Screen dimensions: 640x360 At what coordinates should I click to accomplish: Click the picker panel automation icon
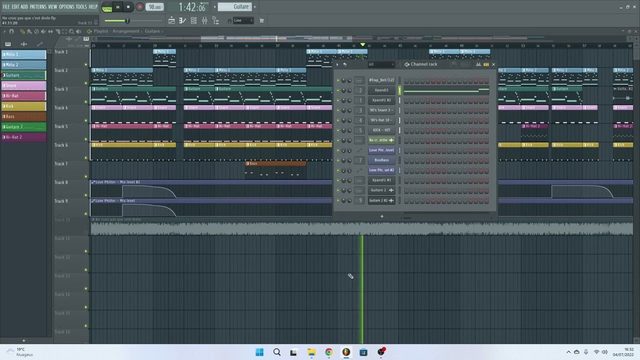coord(40,44)
